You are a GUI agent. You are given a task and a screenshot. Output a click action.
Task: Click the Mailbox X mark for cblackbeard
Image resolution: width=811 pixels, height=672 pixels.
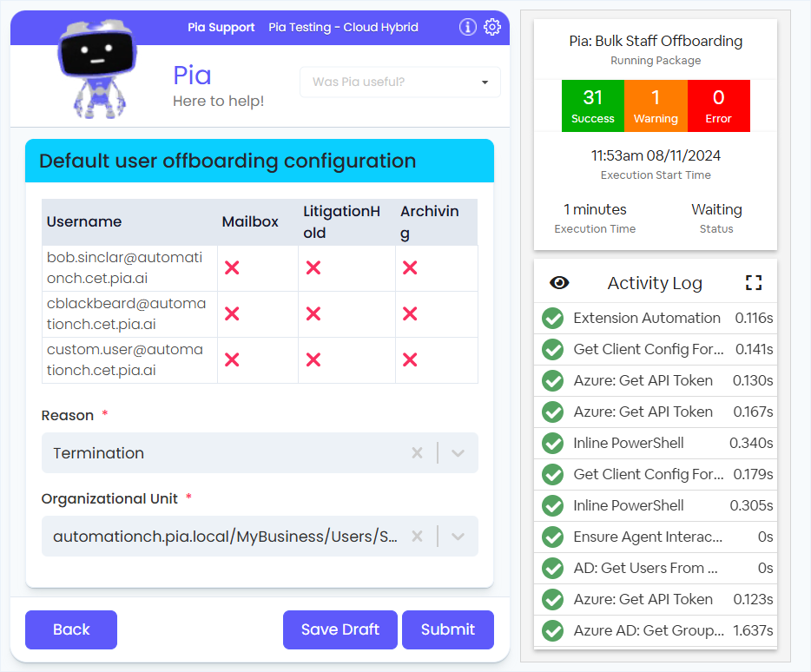(x=232, y=314)
